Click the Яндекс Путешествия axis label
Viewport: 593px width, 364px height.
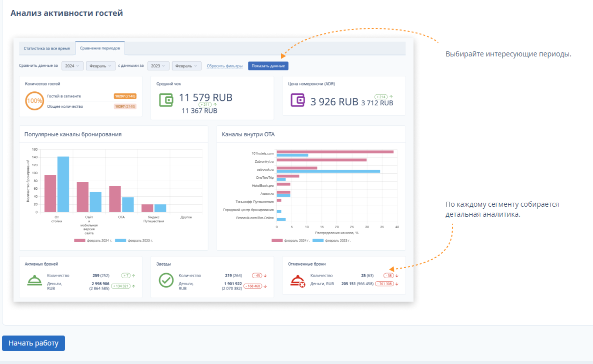pyautogui.click(x=153, y=219)
